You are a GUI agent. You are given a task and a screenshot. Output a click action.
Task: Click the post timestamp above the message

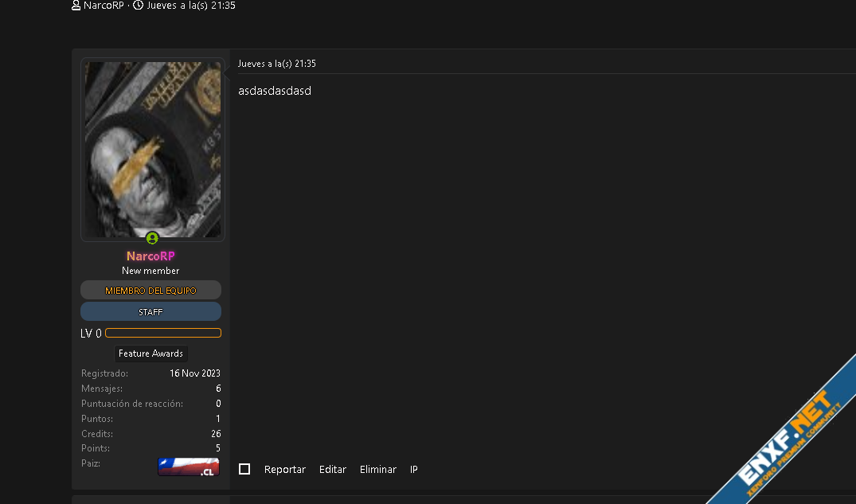pyautogui.click(x=276, y=64)
